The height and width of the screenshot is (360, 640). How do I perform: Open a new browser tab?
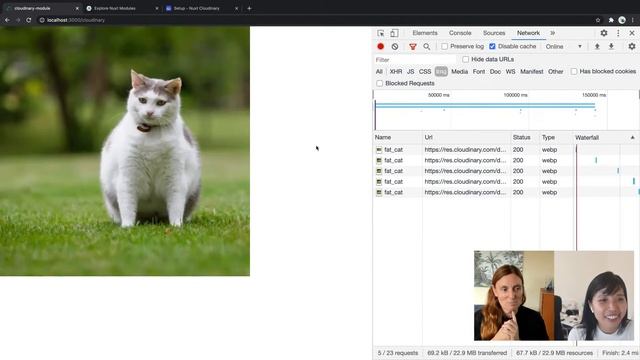249,8
